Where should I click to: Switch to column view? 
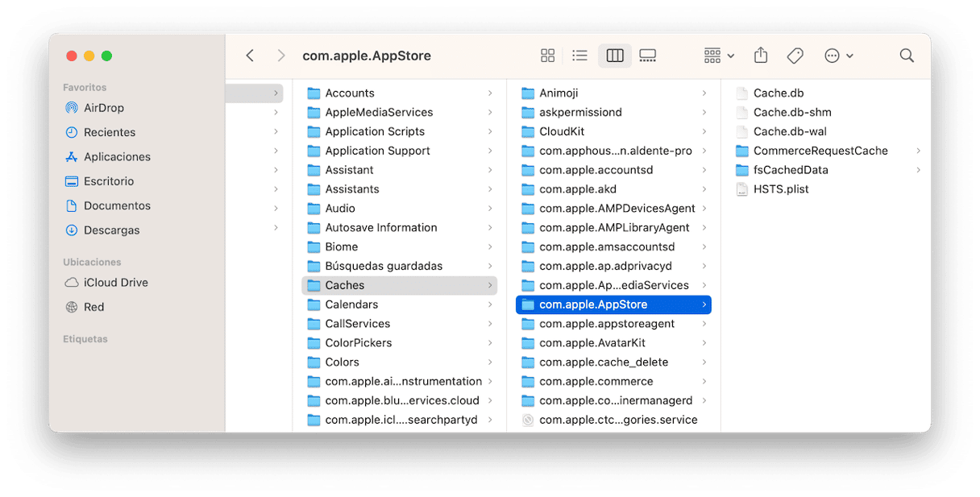pos(615,56)
